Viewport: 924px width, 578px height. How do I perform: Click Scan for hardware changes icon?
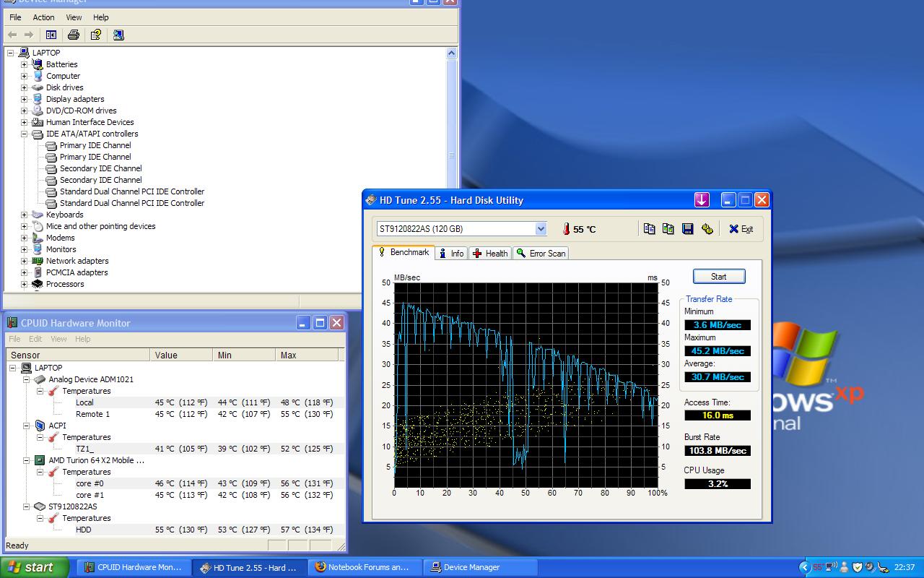pyautogui.click(x=118, y=35)
